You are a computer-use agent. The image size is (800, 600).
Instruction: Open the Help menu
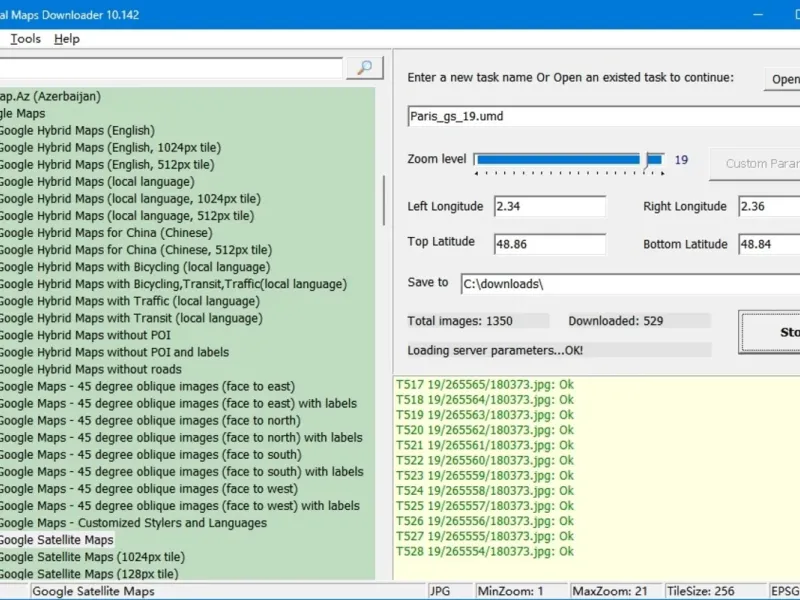(67, 39)
